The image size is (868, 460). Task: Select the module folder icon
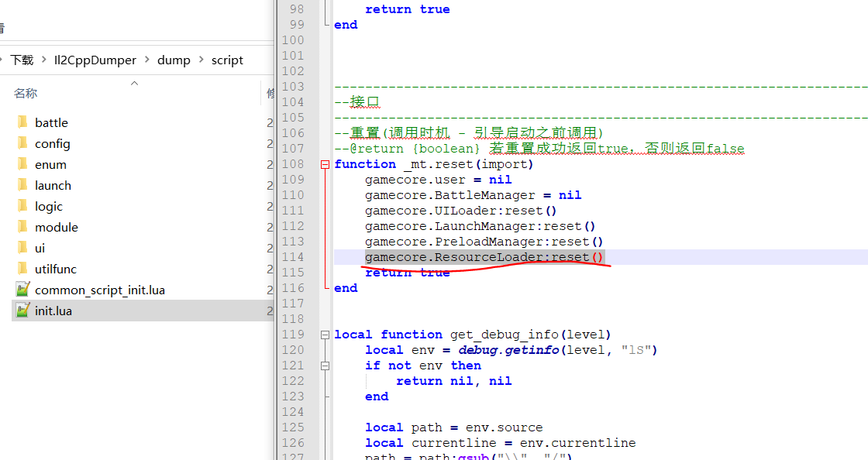tap(22, 227)
